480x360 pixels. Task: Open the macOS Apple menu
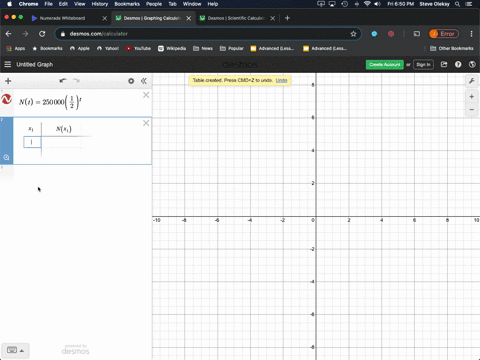10,4
